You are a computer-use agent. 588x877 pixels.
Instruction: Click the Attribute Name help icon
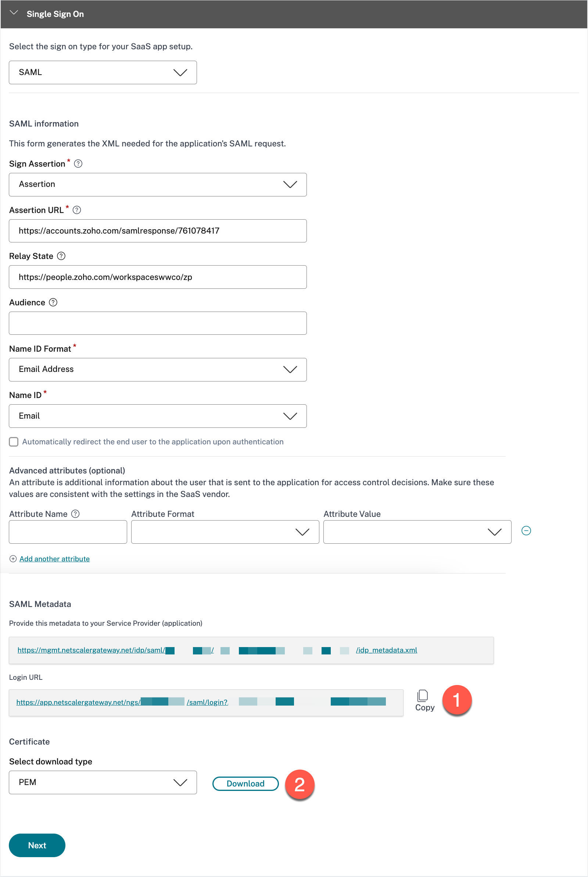(x=75, y=514)
